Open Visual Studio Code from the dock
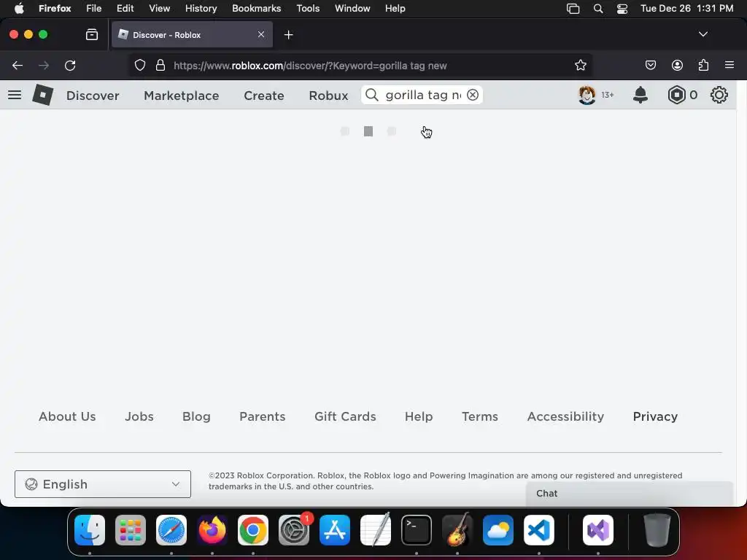 [539, 530]
